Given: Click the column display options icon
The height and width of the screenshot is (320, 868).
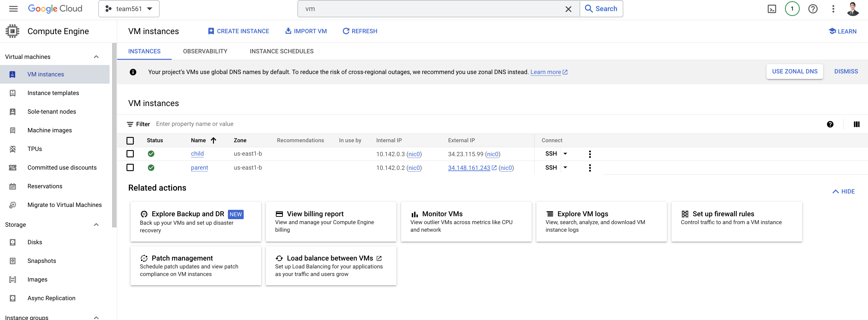Looking at the screenshot, I should pos(856,124).
